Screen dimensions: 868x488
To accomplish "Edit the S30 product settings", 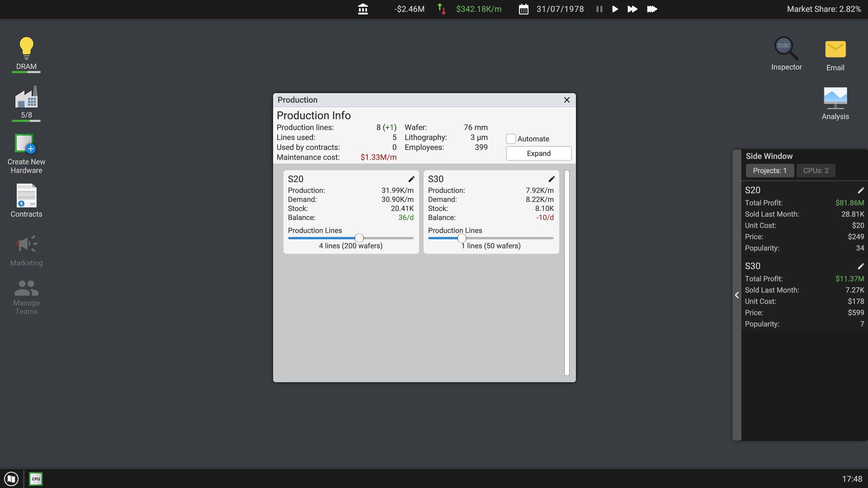I will coord(551,179).
